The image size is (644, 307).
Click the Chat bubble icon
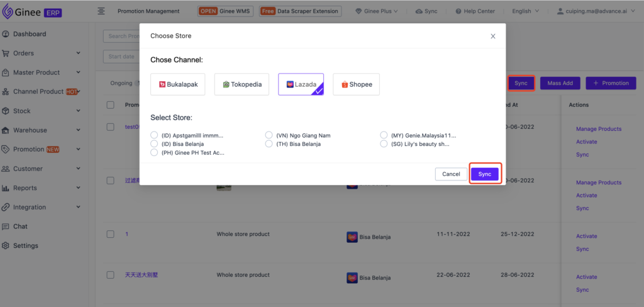coord(6,226)
